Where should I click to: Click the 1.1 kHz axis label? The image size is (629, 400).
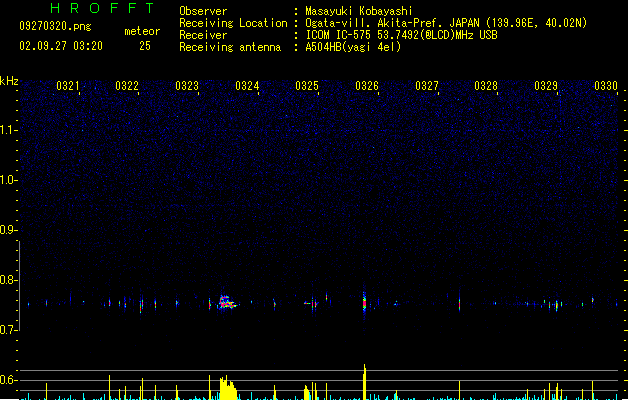9,130
